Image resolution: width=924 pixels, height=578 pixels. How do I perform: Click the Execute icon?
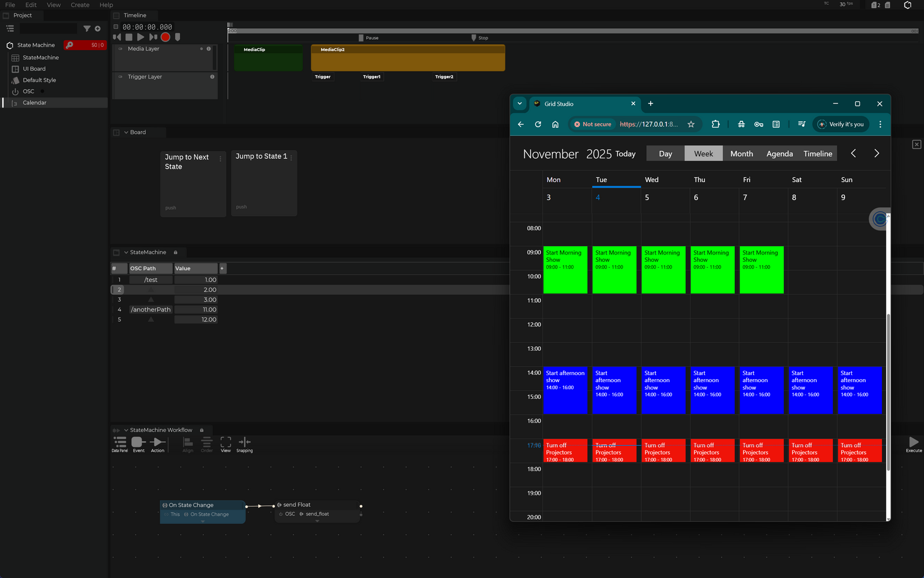[x=914, y=443]
